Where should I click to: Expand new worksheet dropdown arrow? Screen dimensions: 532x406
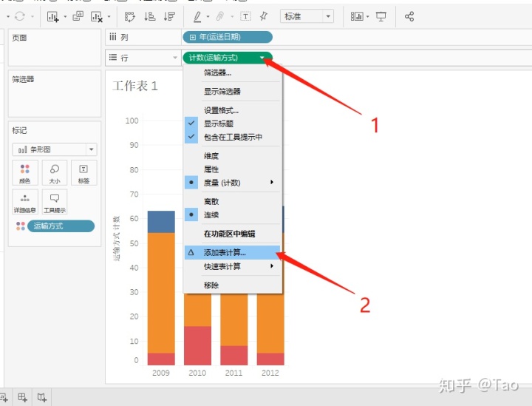tap(65, 16)
